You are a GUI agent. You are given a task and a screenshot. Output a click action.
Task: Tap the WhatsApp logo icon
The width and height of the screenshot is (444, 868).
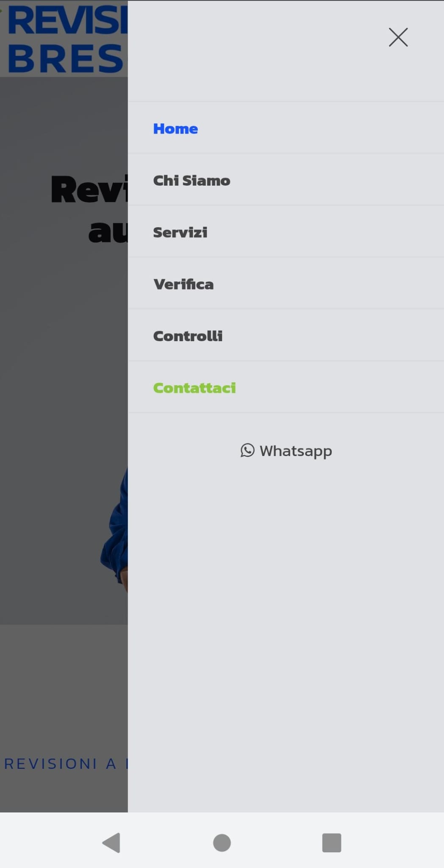247,450
